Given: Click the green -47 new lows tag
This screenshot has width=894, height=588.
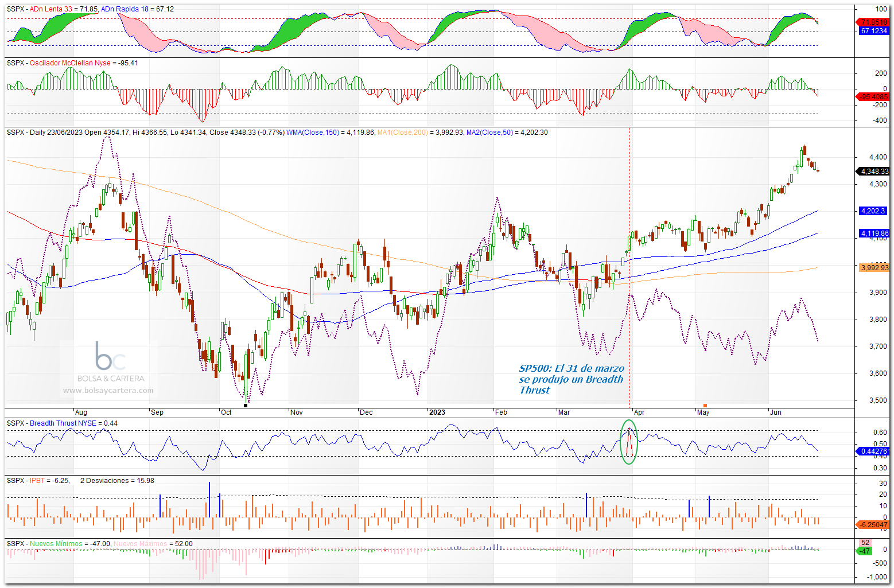Looking at the screenshot, I should (864, 551).
